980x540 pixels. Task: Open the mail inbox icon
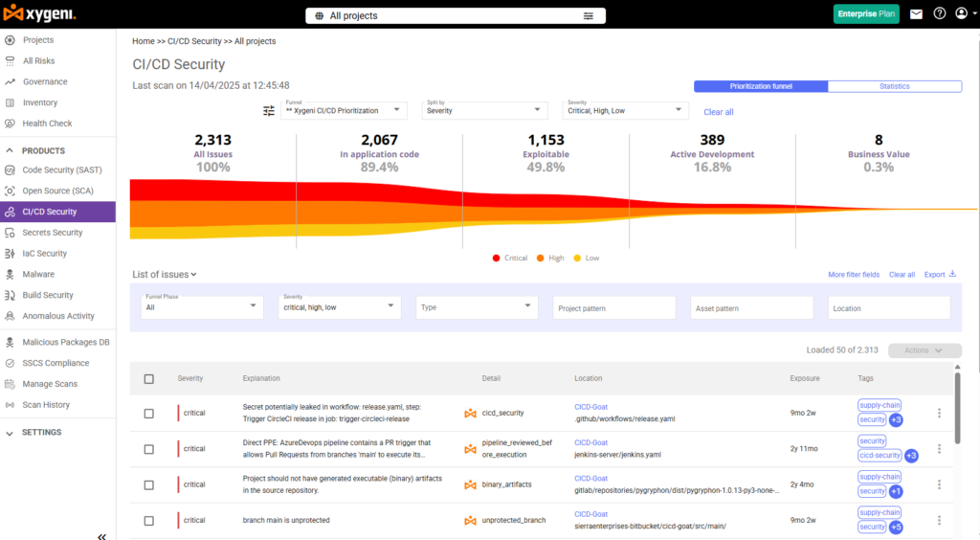click(x=916, y=13)
